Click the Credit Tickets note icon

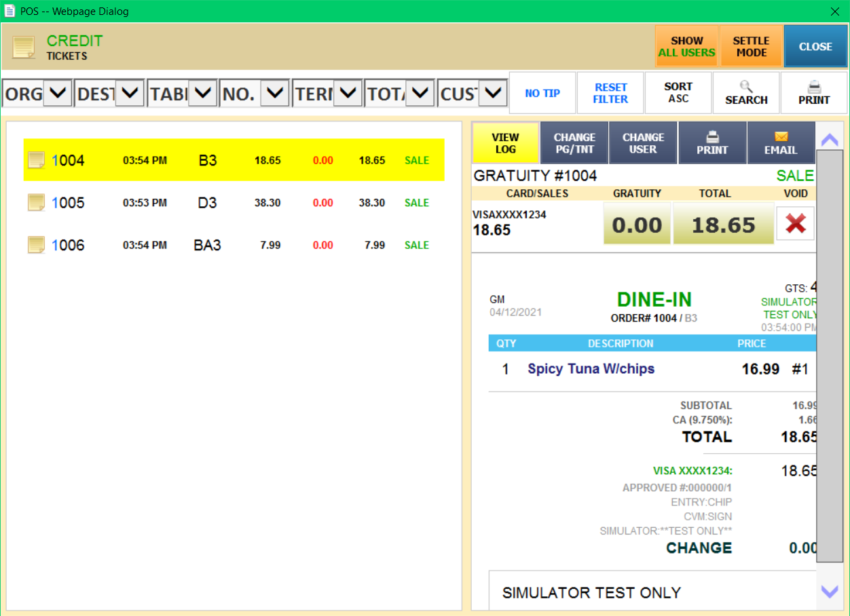coord(24,47)
